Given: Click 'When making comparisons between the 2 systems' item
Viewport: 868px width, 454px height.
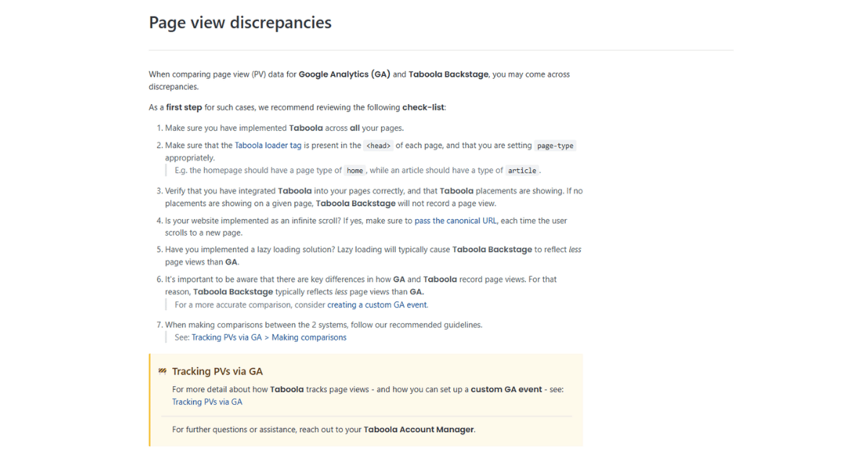Looking at the screenshot, I should [323, 325].
